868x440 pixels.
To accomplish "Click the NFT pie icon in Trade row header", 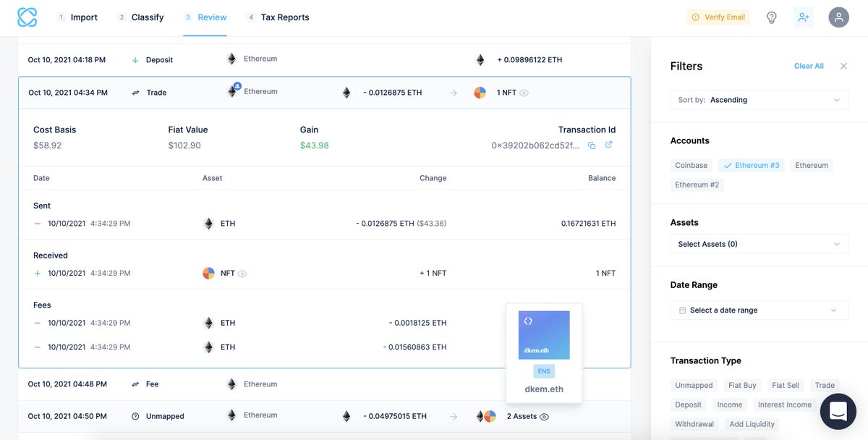I will (x=480, y=93).
